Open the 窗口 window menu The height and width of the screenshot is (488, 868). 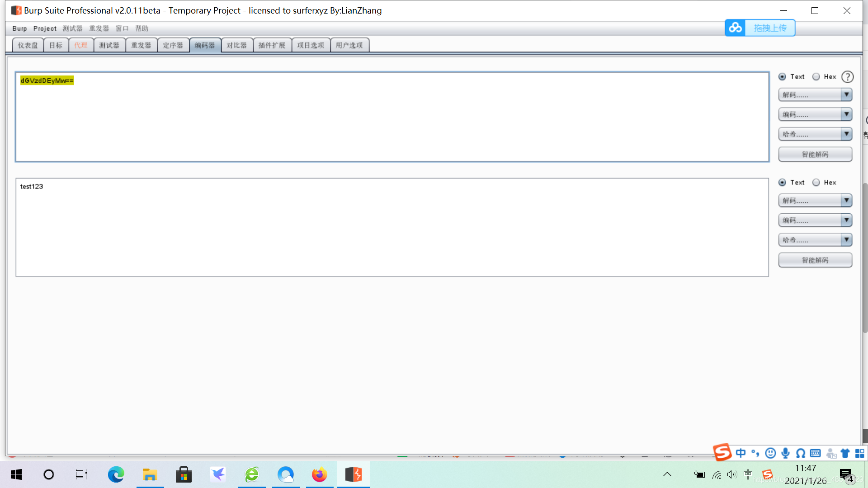[x=122, y=28]
